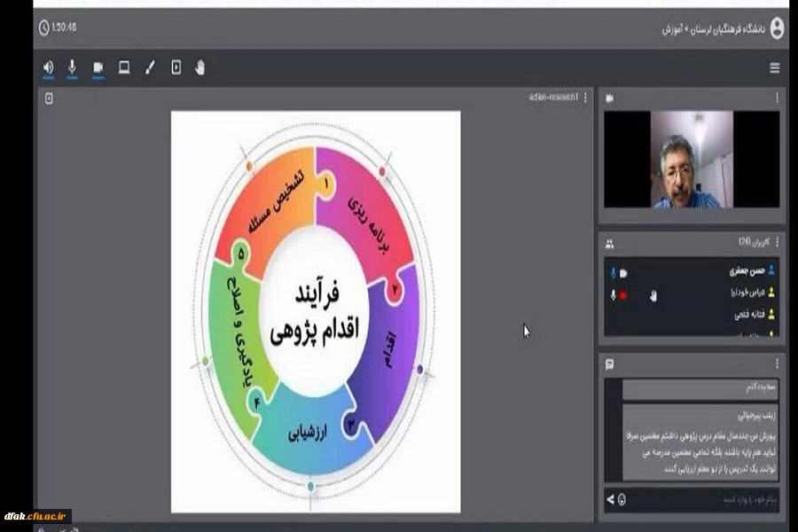This screenshot has height=532, width=798.
Task: Click the user profile avatar icon
Action: 777,28
